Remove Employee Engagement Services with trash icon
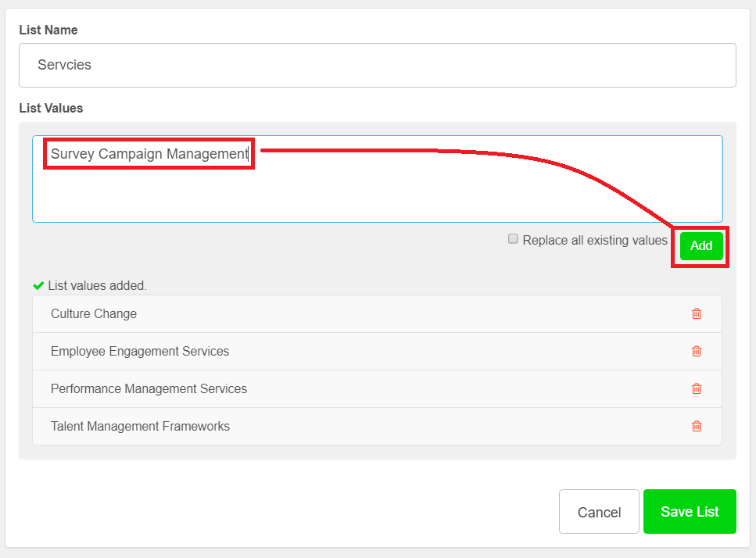756x558 pixels. click(697, 351)
